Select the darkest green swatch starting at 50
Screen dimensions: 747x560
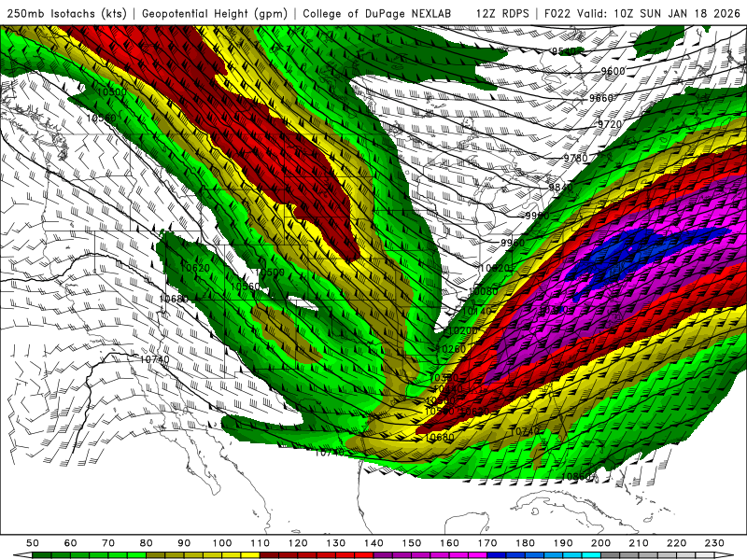click(x=42, y=555)
